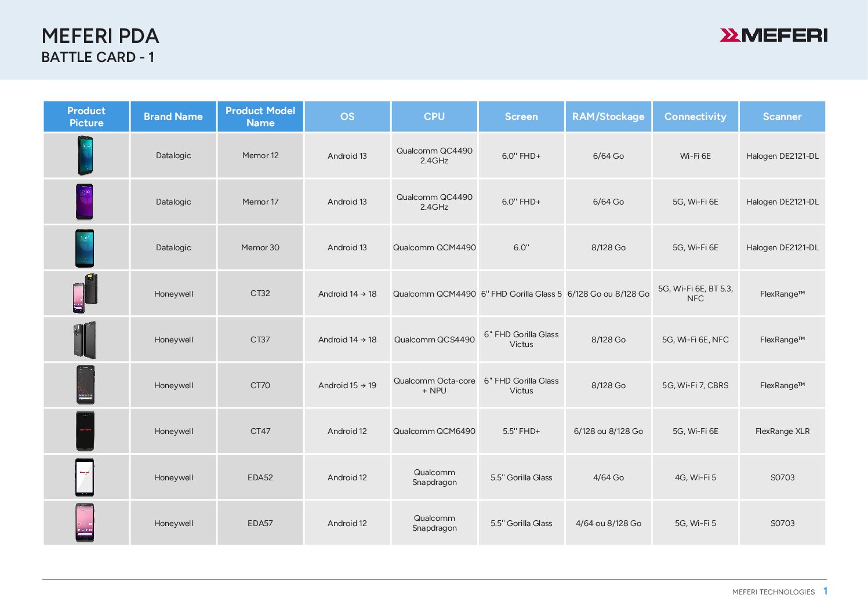Click the Honeywell CT32 device picture

(85, 293)
